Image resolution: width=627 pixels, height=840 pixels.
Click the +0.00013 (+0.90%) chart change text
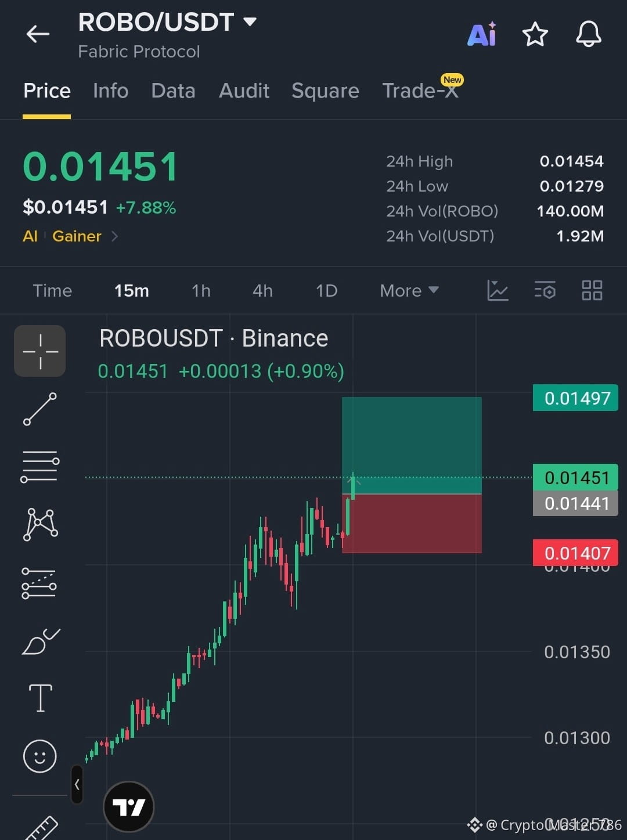(x=261, y=371)
